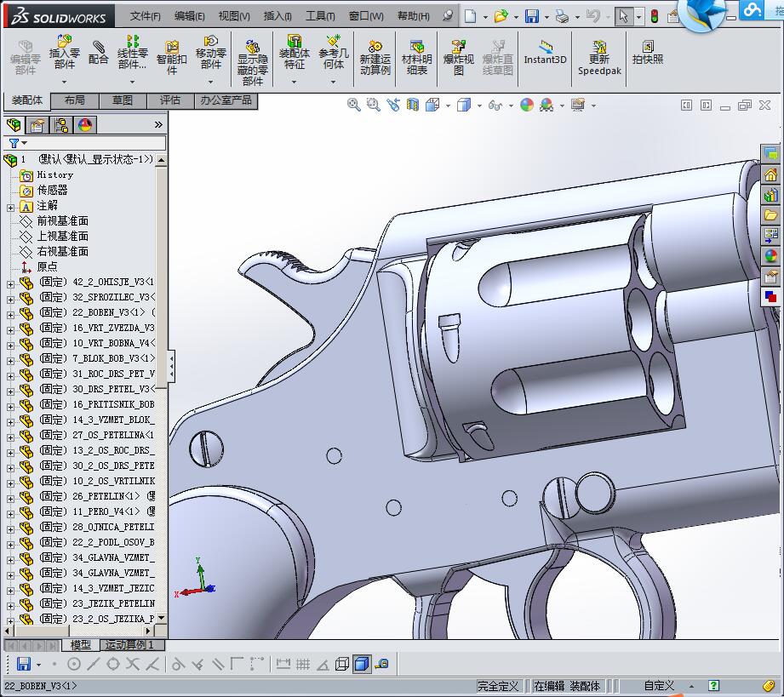Open the Smart Fasteners (智能扣件) tool
784x697 pixels.
172,51
